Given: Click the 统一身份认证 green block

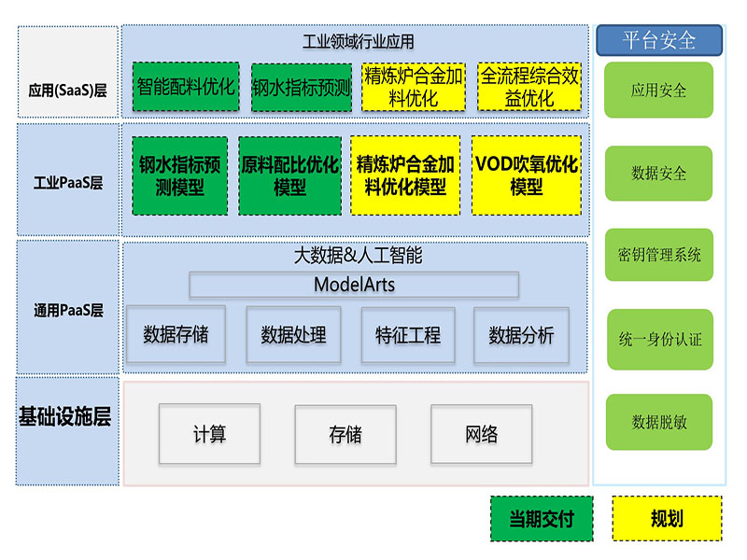Looking at the screenshot, I should [x=660, y=340].
